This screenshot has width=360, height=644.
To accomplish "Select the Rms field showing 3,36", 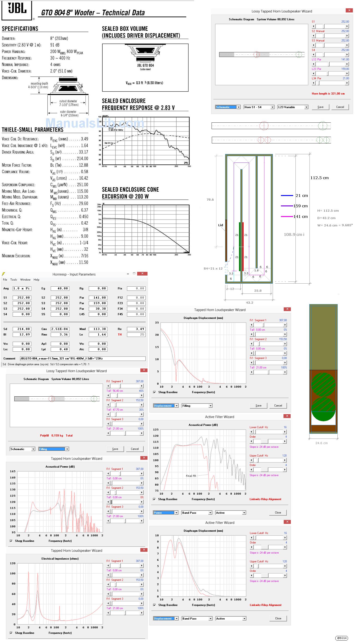I will (x=60, y=335).
